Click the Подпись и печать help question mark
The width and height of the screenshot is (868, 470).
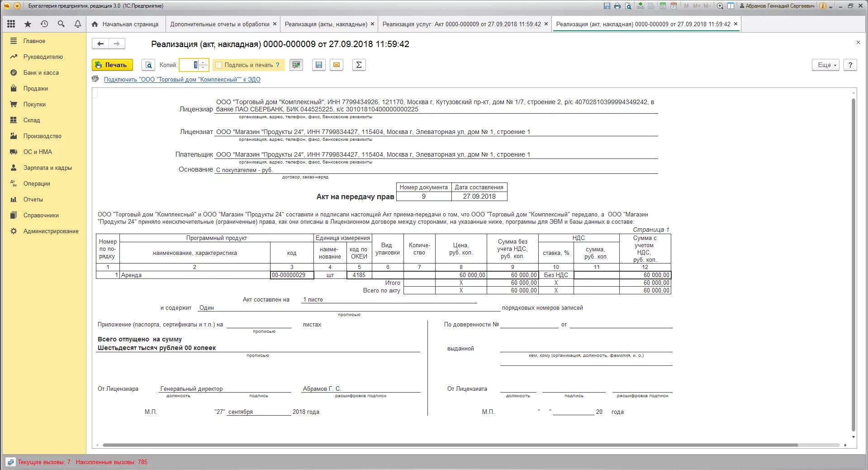point(278,65)
